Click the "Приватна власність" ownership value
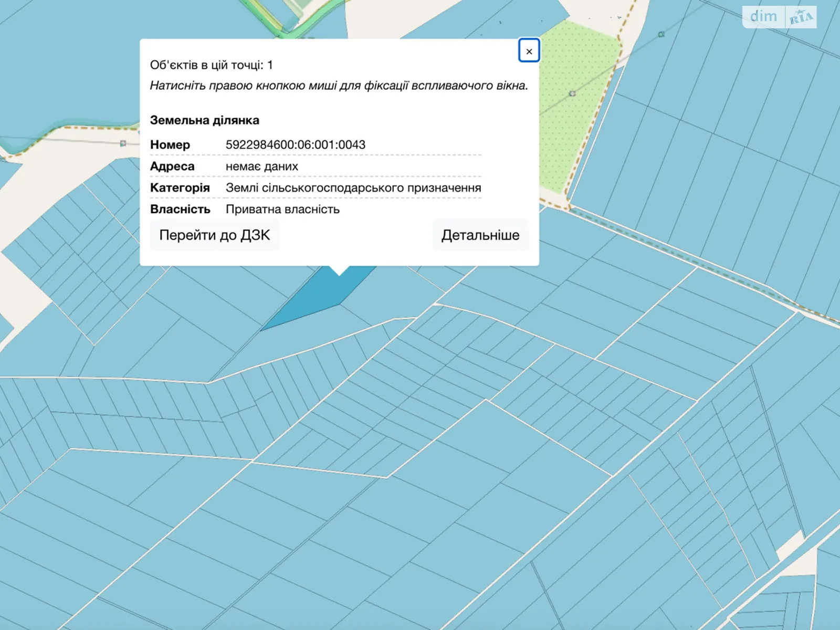 pyautogui.click(x=282, y=209)
